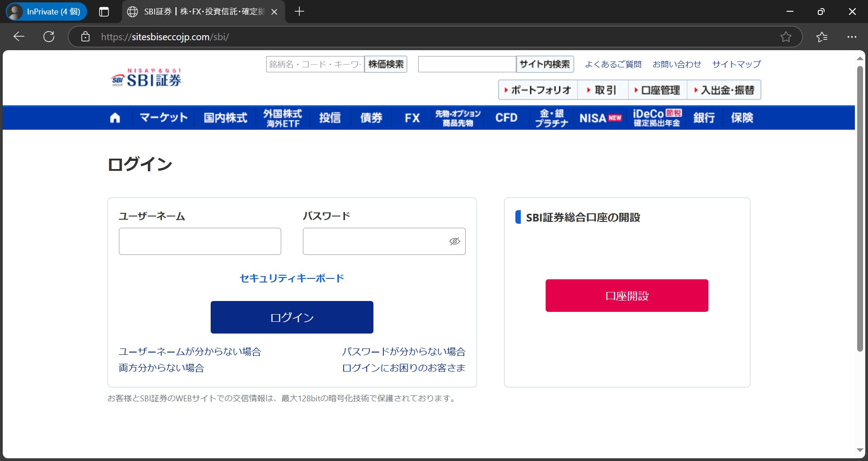Open a new browser tab

(x=299, y=12)
